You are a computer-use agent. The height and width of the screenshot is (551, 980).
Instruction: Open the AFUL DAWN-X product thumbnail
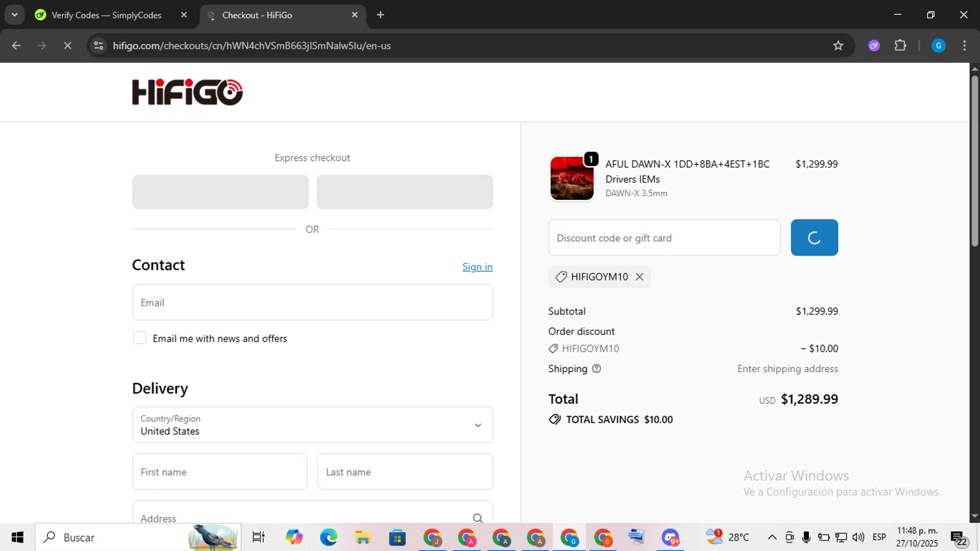coord(572,178)
